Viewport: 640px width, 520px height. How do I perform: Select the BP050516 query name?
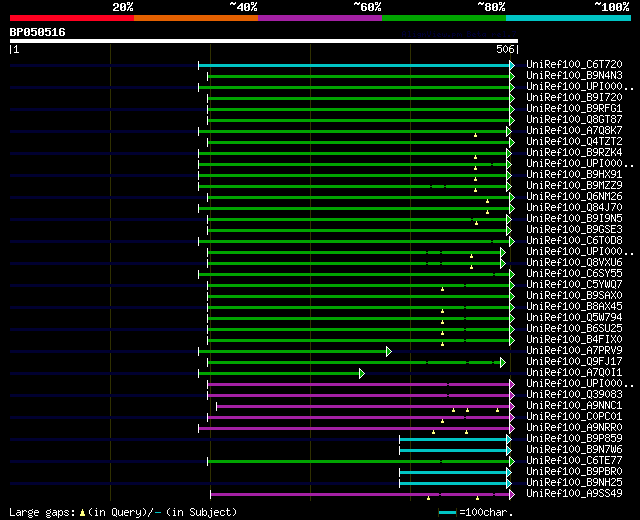coord(38,32)
